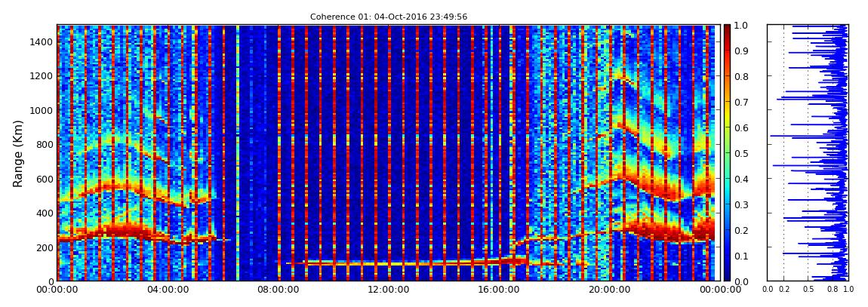
Task: Click the colorbar '0.5' tick label
Action: tap(740, 153)
